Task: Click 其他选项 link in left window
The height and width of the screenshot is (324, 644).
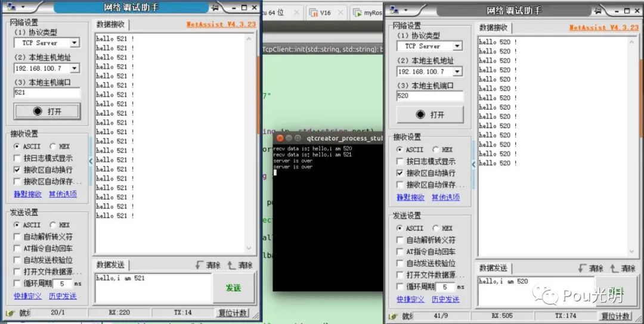Action: coord(63,194)
